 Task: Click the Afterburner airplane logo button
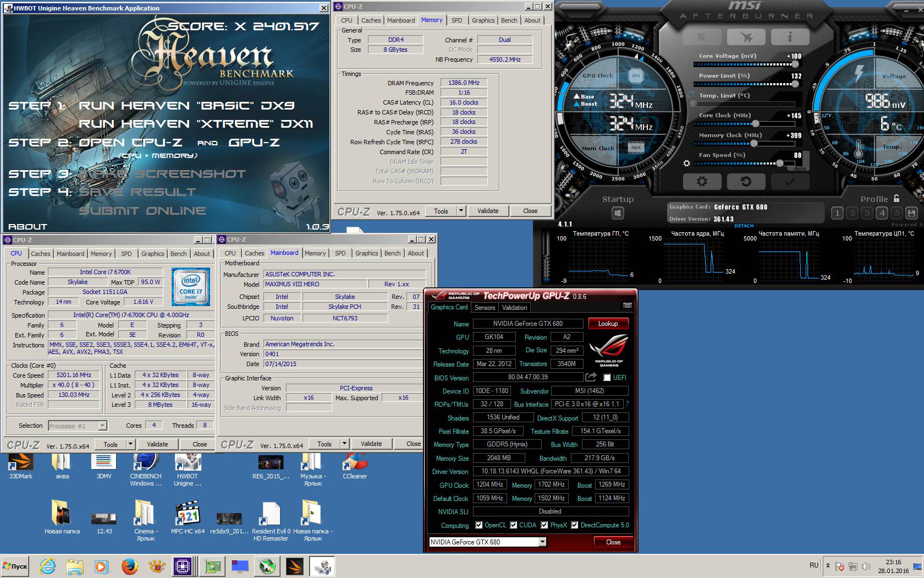pyautogui.click(x=746, y=37)
